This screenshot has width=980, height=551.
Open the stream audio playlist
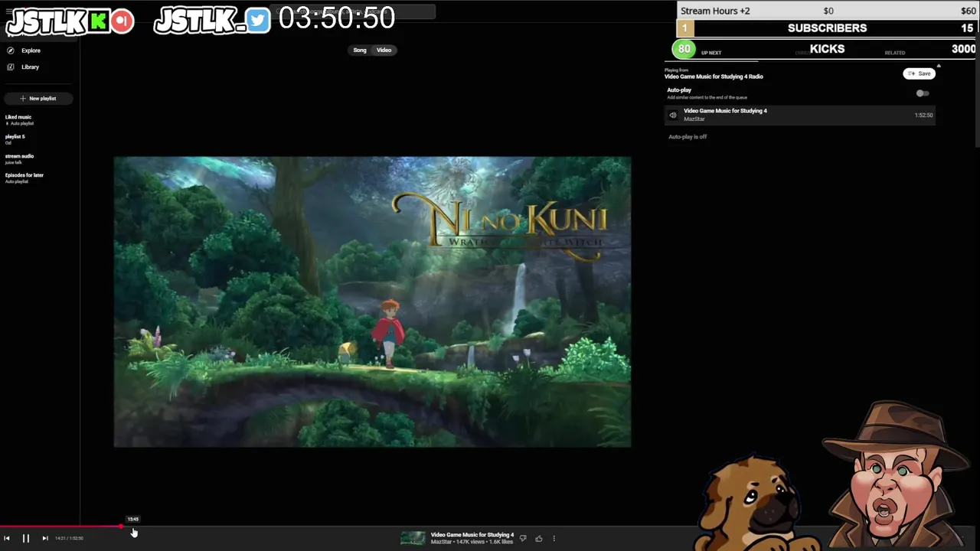click(20, 158)
